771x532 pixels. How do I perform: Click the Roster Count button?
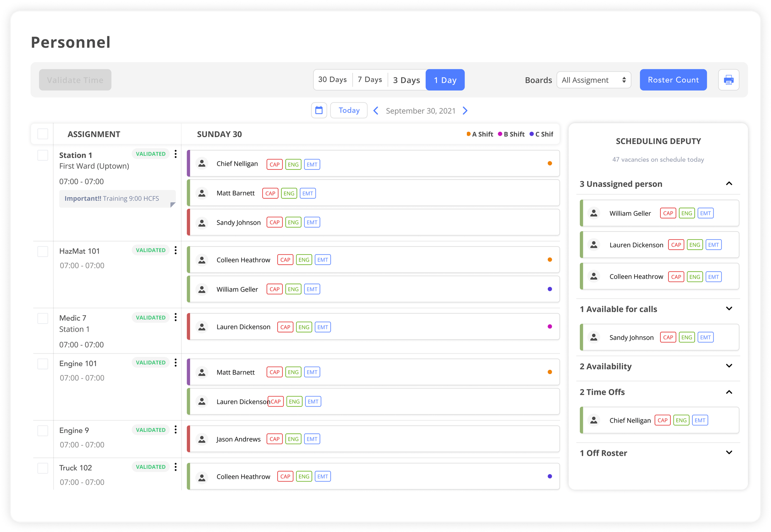click(x=673, y=80)
